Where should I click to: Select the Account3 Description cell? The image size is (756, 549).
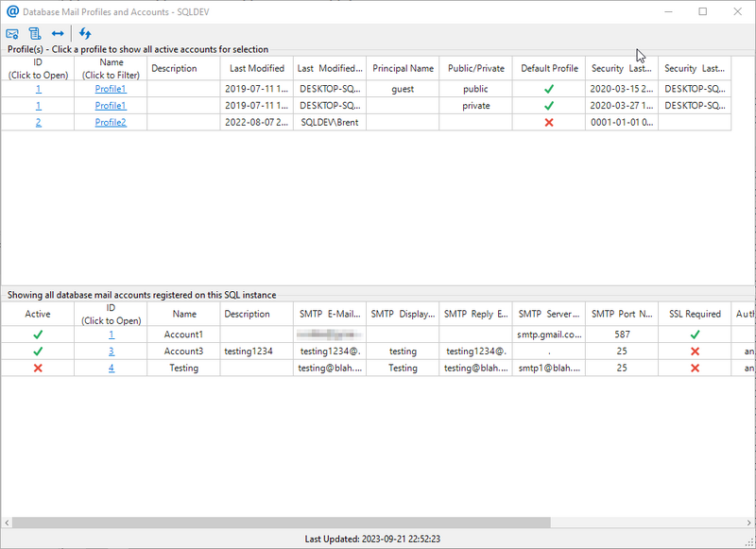[249, 352]
